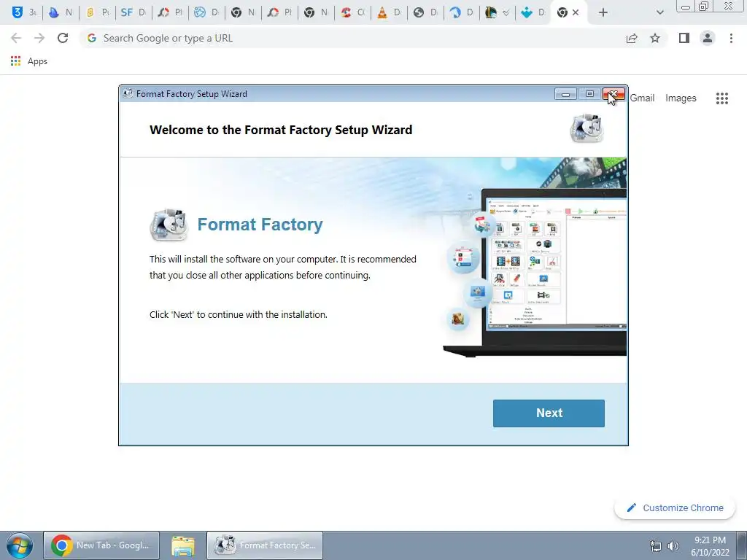
Task: Restore down the Chrome browser window
Action: (x=703, y=6)
